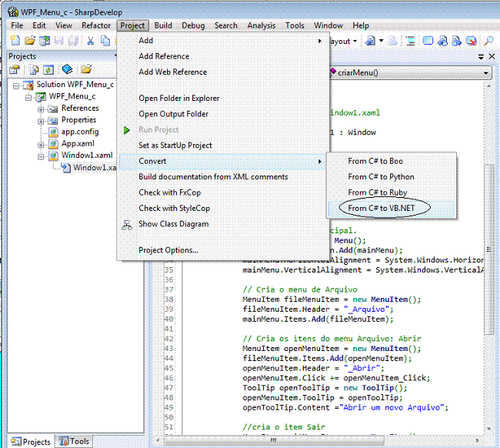Click the Cut scissors icon
This screenshot has width=500, height=448.
91,41
